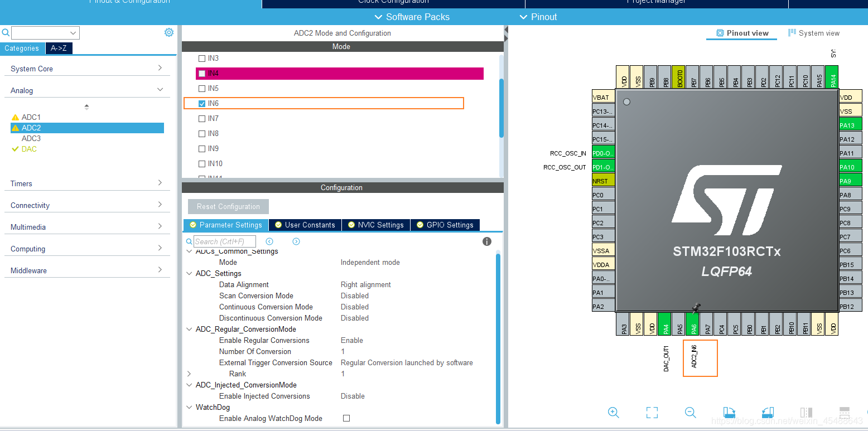Select ADC1 in the Analog list
868x431 pixels.
click(x=31, y=117)
